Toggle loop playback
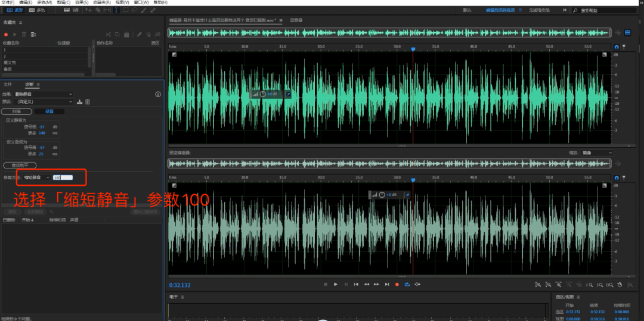 point(407,284)
